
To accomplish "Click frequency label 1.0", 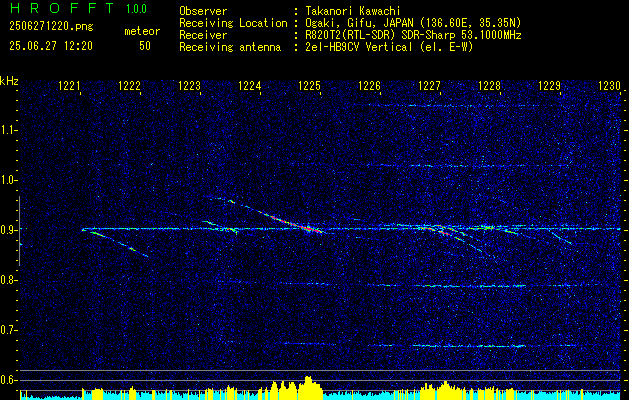I will pyautogui.click(x=8, y=180).
